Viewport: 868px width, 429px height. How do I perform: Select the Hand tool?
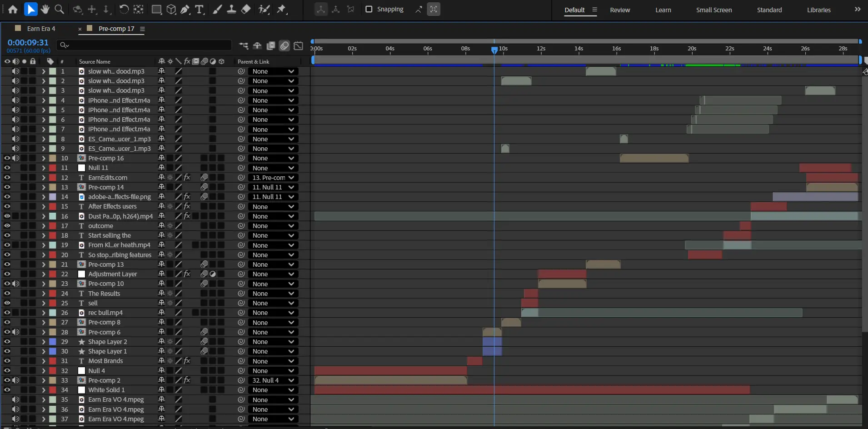(x=45, y=10)
